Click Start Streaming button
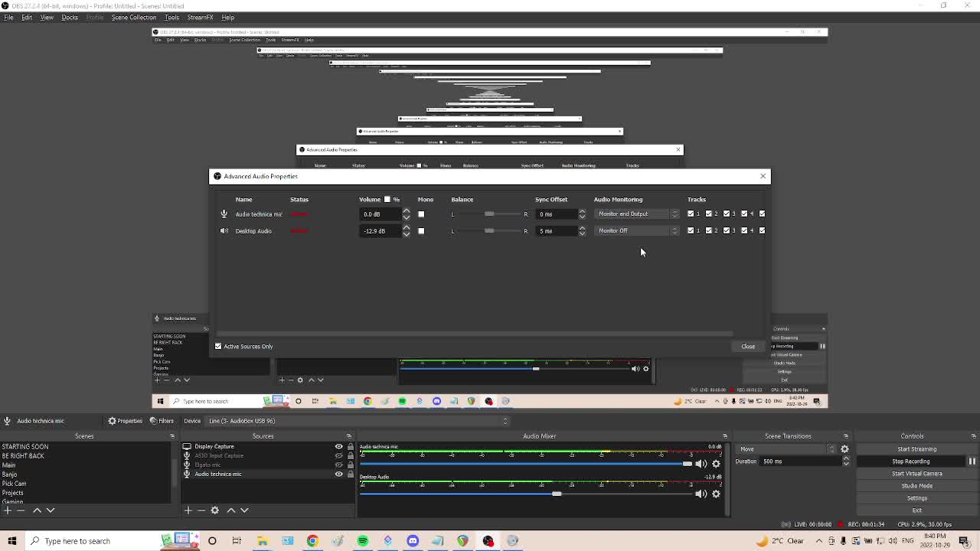 (916, 449)
